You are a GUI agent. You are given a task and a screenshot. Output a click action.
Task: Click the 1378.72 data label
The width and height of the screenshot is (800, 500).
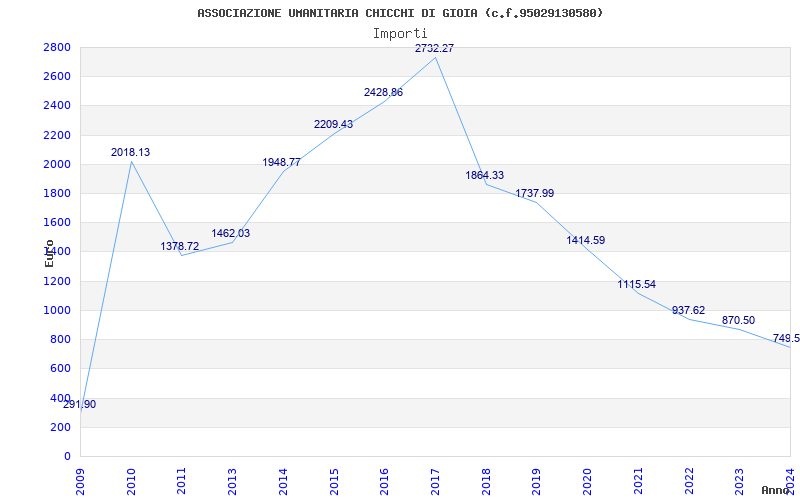tap(180, 246)
